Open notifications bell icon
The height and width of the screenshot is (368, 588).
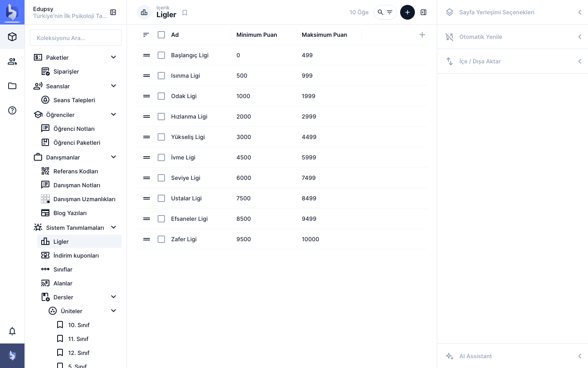(x=12, y=331)
